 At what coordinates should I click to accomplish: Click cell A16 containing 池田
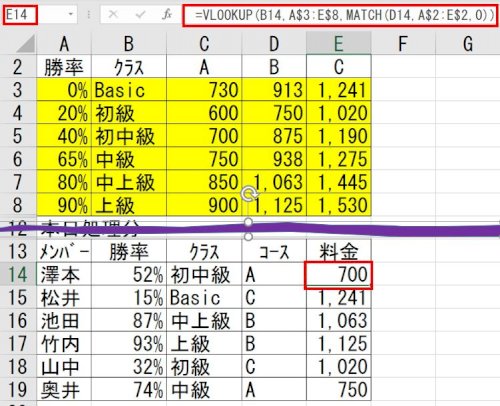(64, 320)
